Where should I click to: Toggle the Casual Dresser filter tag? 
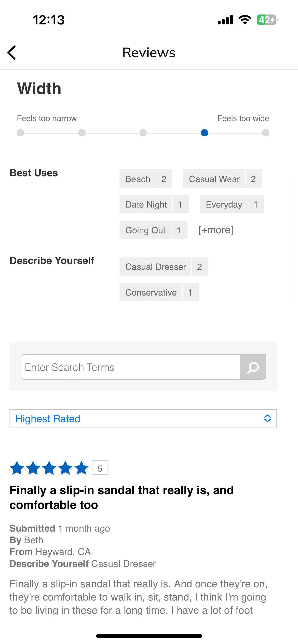tap(164, 267)
